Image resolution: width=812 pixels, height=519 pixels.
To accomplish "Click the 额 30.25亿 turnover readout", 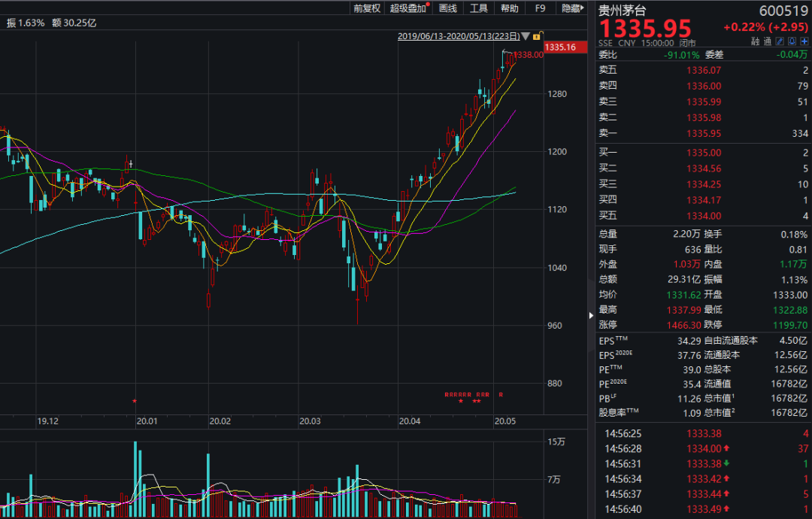I will [74, 23].
